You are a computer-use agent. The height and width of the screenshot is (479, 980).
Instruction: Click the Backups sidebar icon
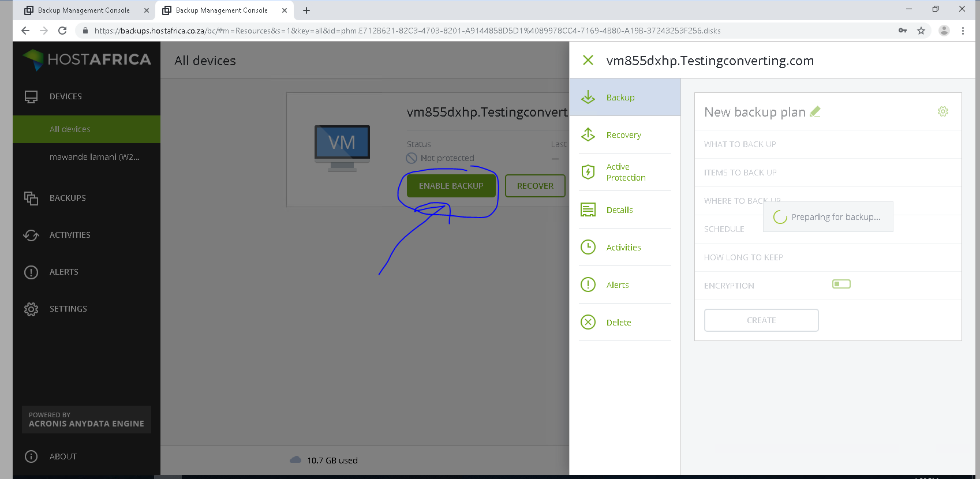tap(31, 199)
